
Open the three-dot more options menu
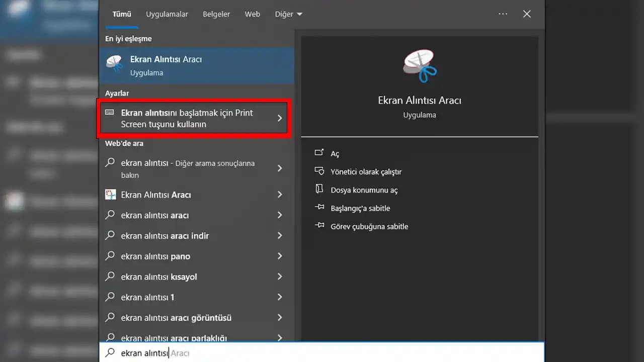tap(503, 14)
